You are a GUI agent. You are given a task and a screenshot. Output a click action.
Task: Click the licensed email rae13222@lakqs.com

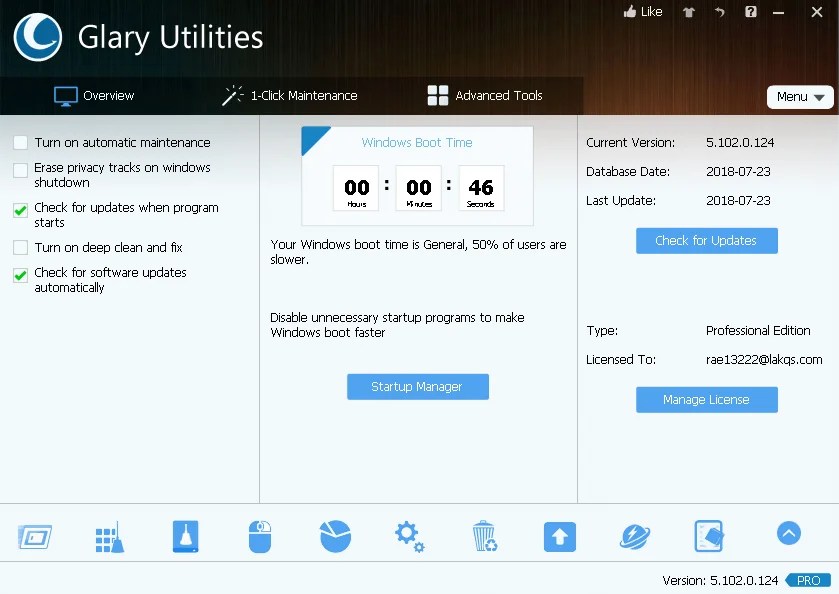764,359
